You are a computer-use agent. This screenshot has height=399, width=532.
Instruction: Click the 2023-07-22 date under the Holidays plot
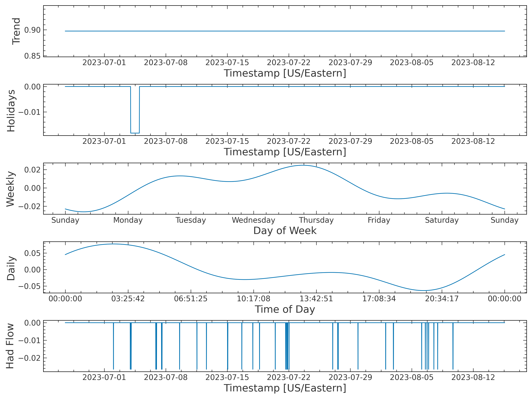289,141
